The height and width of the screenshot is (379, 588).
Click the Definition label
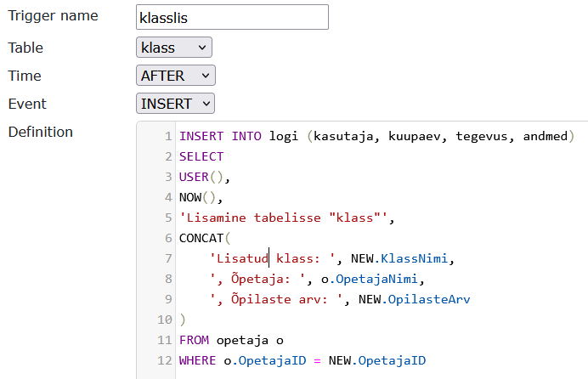pos(40,132)
